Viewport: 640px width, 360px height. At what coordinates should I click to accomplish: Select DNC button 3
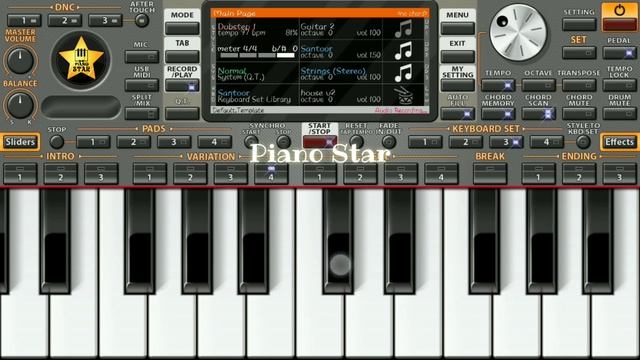click(105, 20)
